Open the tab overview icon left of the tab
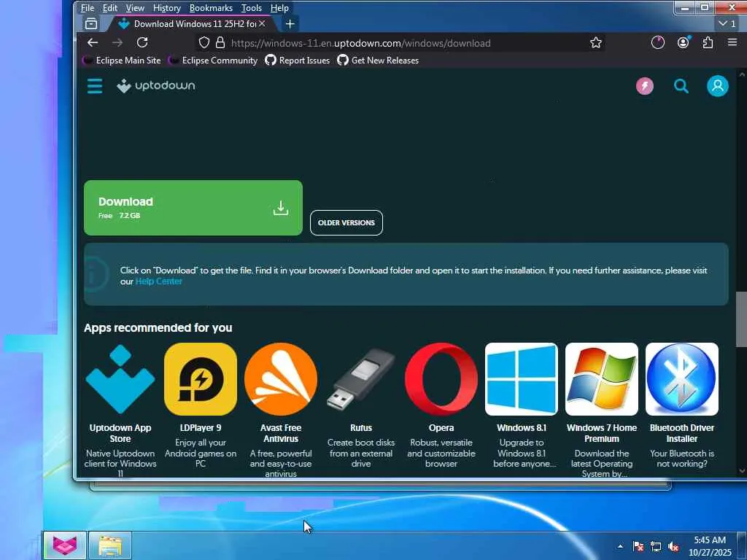 tap(91, 24)
